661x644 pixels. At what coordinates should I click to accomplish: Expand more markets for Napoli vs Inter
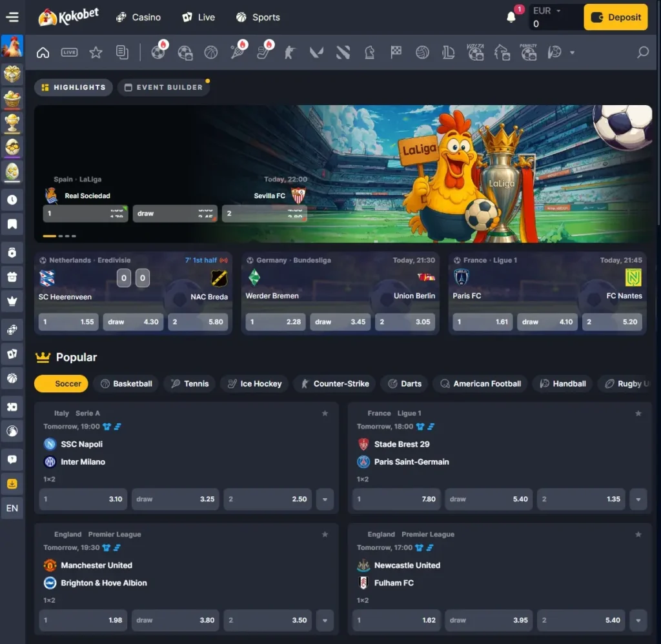tap(325, 499)
